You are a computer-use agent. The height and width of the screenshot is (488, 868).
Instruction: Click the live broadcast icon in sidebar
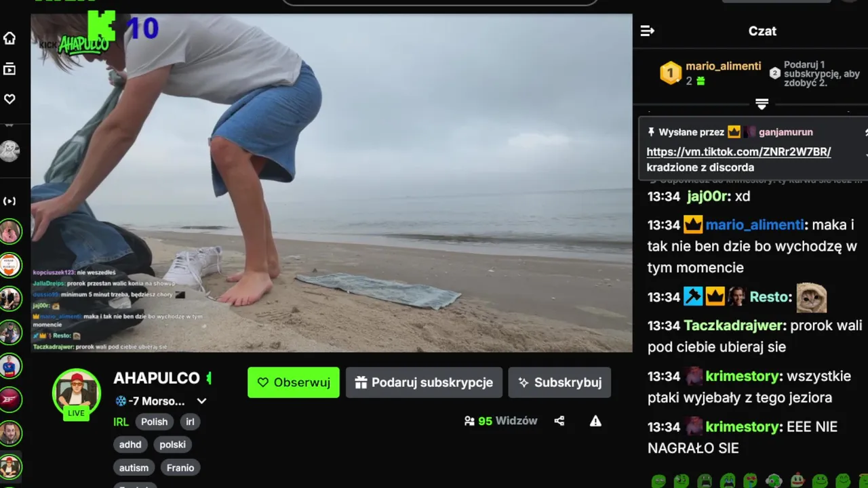coord(9,201)
